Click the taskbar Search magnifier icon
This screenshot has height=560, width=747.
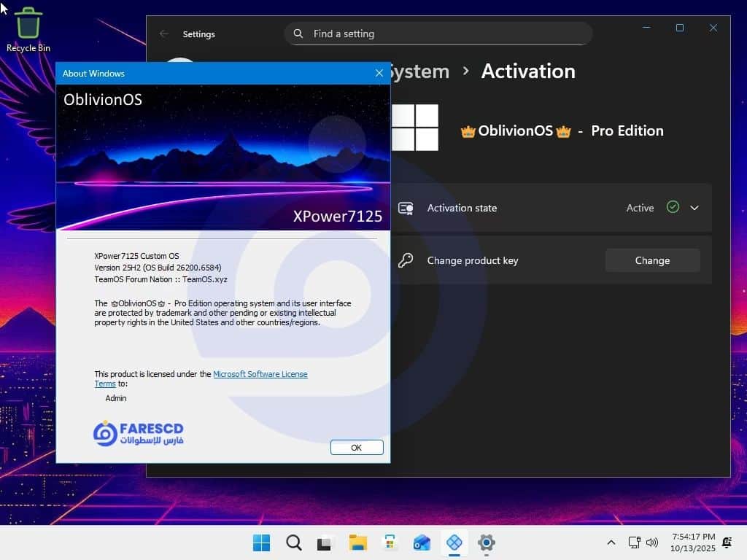coord(293,542)
